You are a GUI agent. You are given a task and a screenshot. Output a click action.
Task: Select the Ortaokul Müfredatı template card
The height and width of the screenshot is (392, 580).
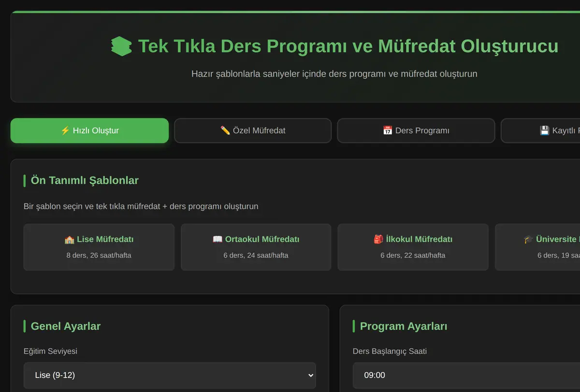pyautogui.click(x=256, y=247)
